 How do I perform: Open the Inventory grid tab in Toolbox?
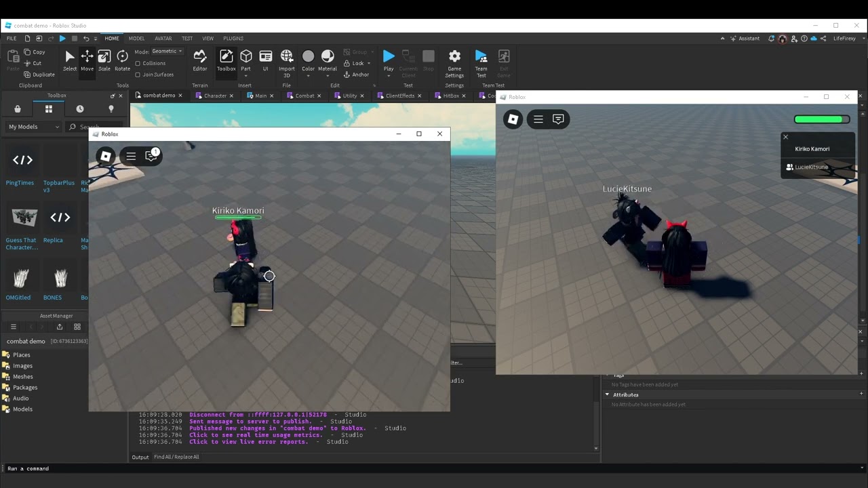pos(49,108)
